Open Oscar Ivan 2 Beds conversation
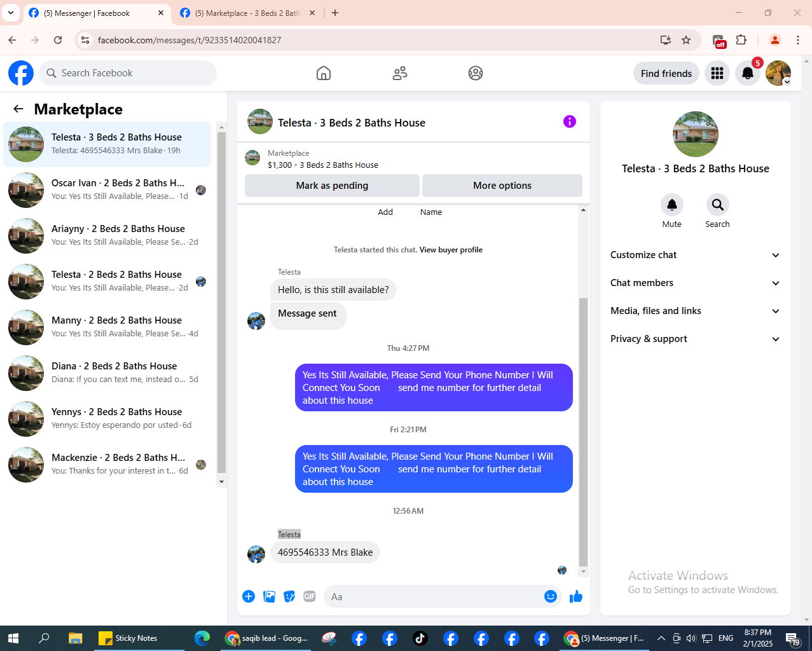Image resolution: width=812 pixels, height=651 pixels. coord(107,190)
